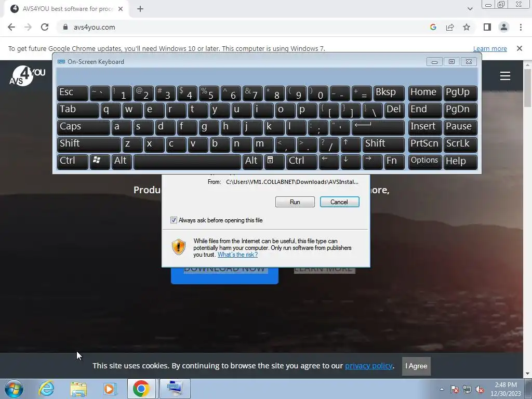Click the PgDn key
532x399 pixels.
(x=460, y=110)
